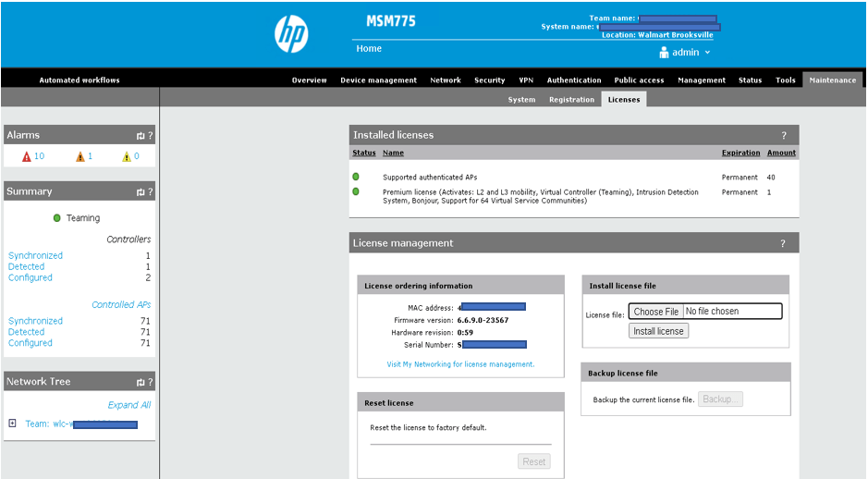
Task: Click the orange major alarms icon
Action: tap(79, 157)
